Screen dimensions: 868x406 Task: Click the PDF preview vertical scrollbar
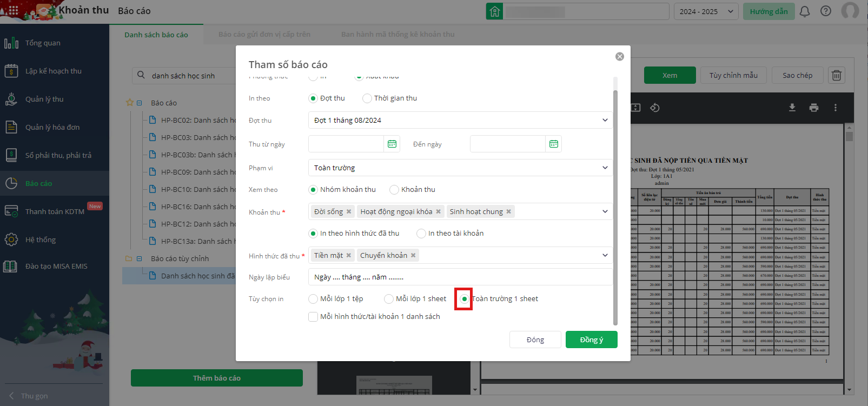click(x=849, y=136)
